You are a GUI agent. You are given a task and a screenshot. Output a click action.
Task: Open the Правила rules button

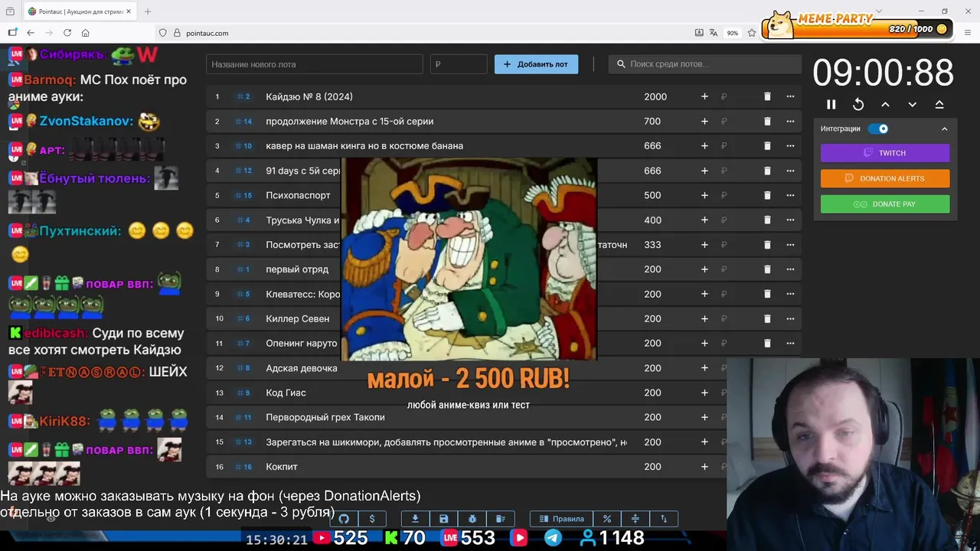tap(561, 519)
